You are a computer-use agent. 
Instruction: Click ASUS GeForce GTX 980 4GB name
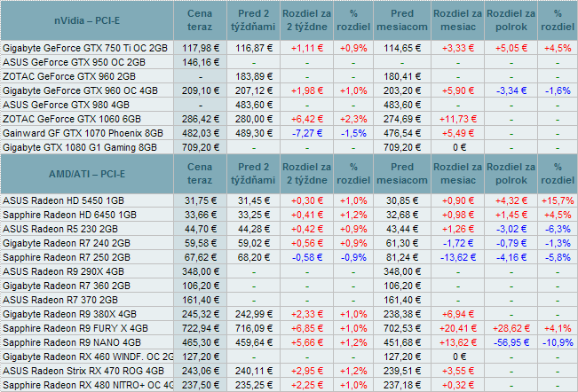coord(66,105)
